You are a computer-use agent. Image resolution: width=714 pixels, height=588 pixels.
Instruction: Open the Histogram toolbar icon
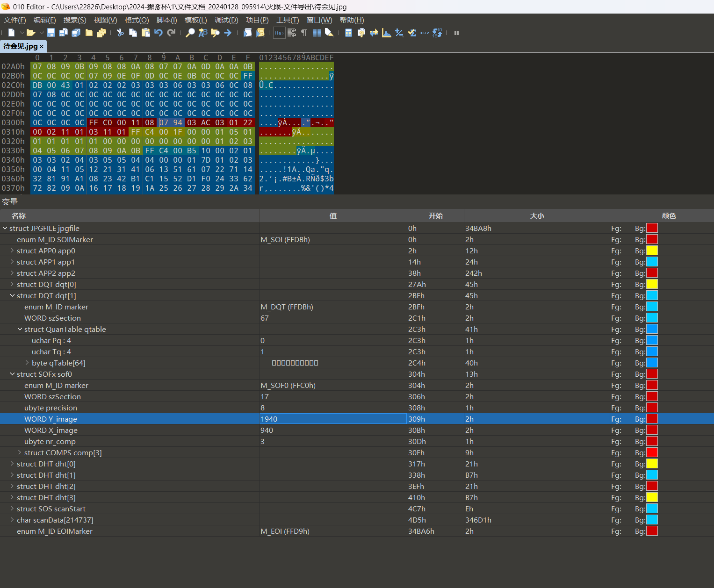click(387, 33)
